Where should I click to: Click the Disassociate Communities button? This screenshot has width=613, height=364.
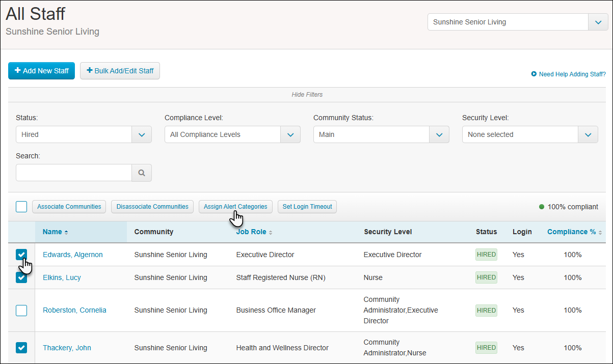152,207
